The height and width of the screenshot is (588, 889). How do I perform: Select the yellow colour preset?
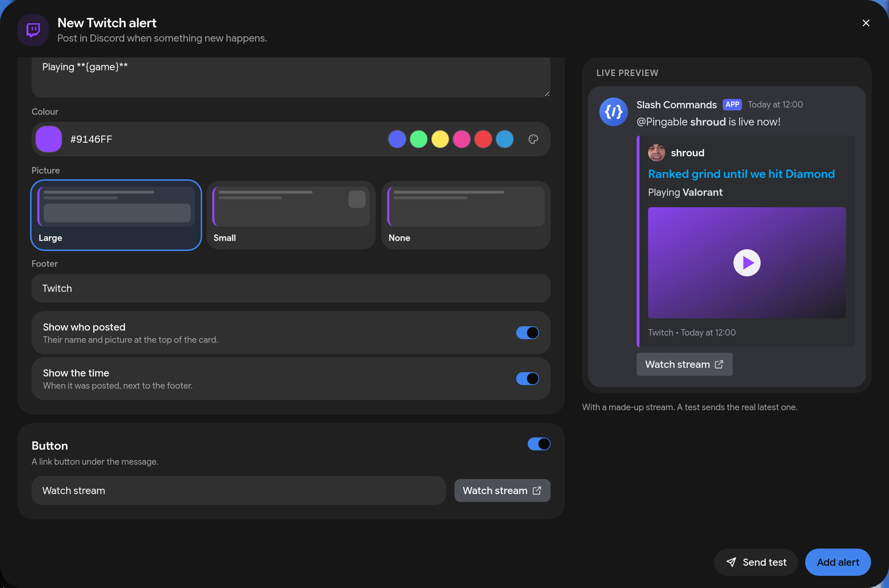440,139
